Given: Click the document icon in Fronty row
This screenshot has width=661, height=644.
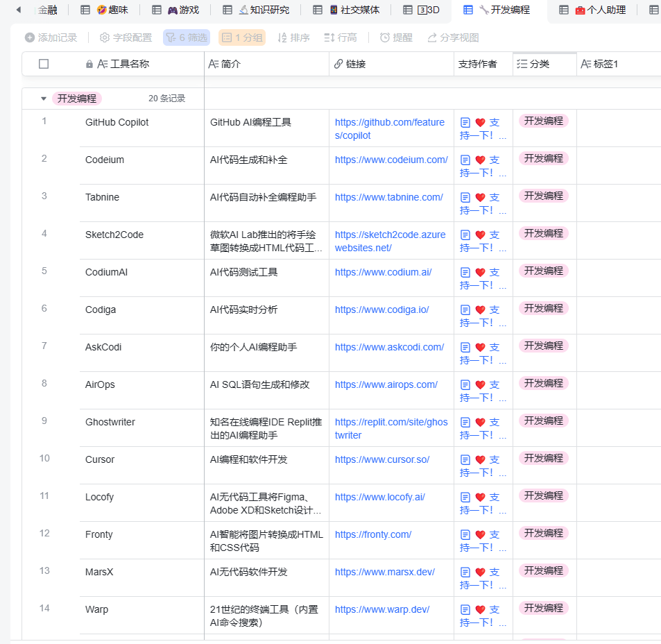Looking at the screenshot, I should 465,536.
